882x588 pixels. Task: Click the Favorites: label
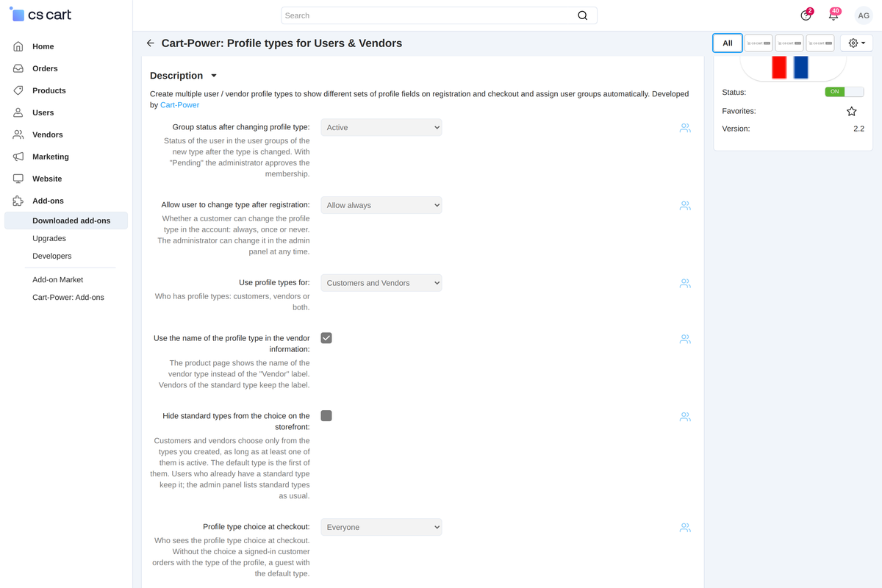pos(739,111)
